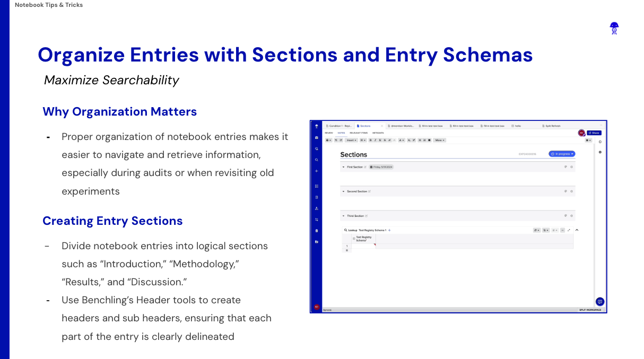644x359 pixels.
Task: Toggle bold formatting
Action: (x=371, y=140)
